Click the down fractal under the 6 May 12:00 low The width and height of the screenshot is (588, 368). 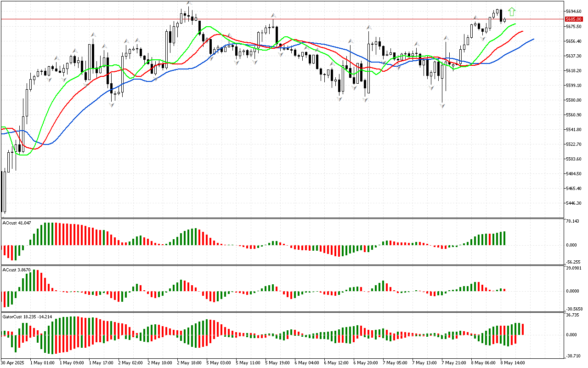(x=340, y=98)
